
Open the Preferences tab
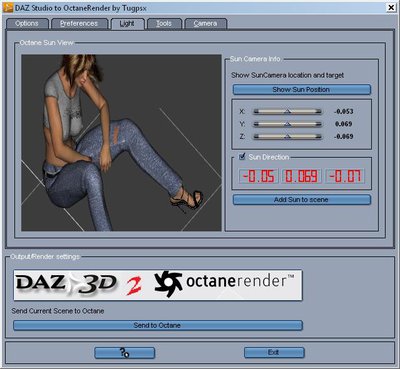pyautogui.click(x=79, y=24)
